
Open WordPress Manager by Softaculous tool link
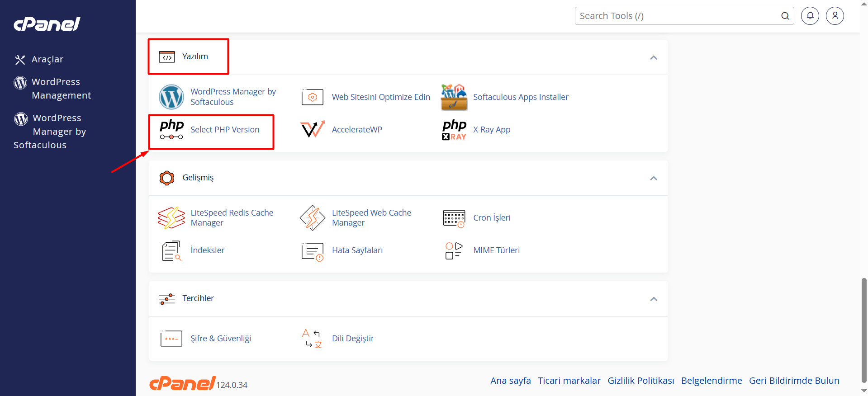(233, 97)
